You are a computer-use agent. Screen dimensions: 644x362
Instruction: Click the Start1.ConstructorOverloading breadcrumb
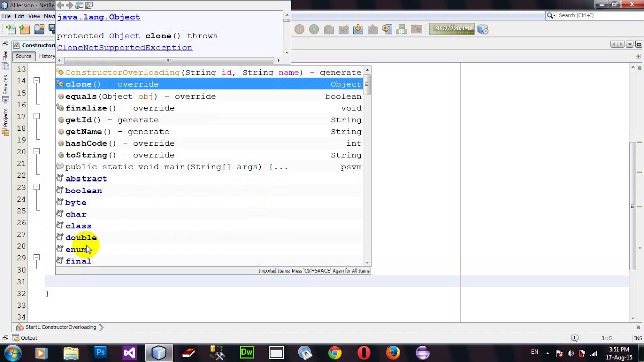60,327
